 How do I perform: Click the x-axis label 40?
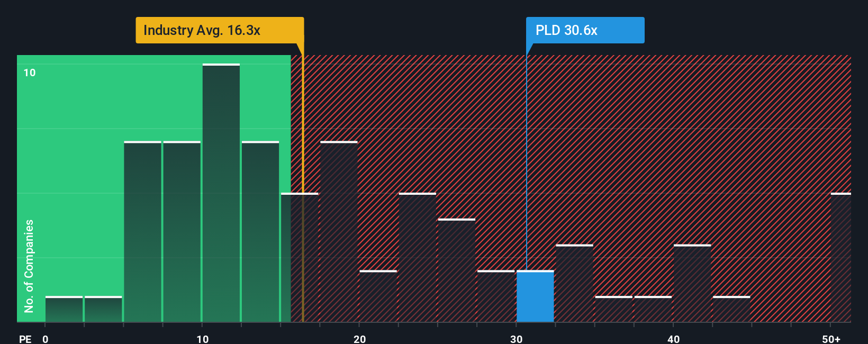pyautogui.click(x=673, y=339)
